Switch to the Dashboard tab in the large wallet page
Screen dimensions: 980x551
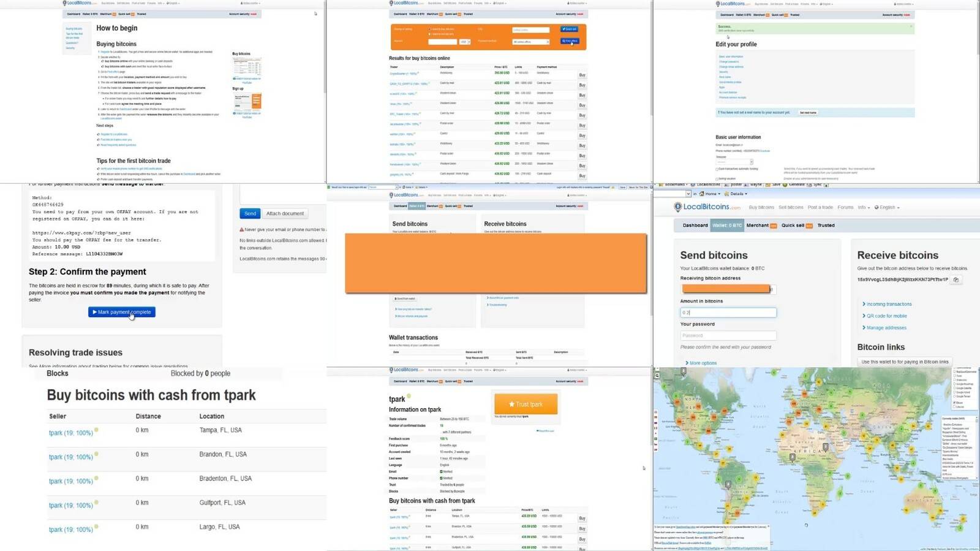tap(695, 226)
